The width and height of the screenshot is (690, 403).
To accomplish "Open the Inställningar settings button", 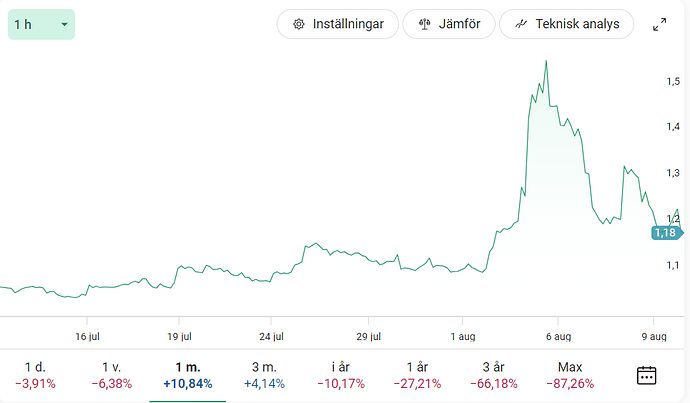I will click(x=337, y=24).
